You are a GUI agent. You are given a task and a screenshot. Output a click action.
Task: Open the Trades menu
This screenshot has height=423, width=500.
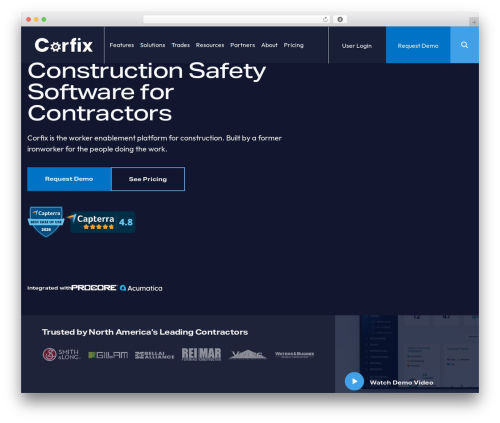180,45
